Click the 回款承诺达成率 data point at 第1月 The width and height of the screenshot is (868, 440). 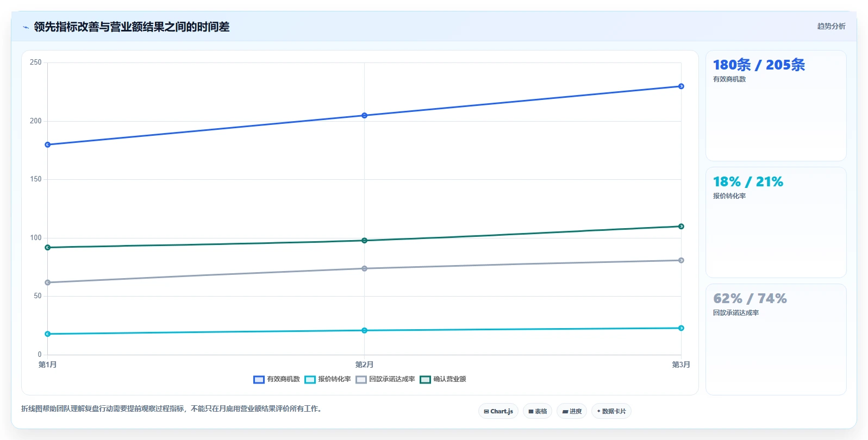[x=48, y=282]
